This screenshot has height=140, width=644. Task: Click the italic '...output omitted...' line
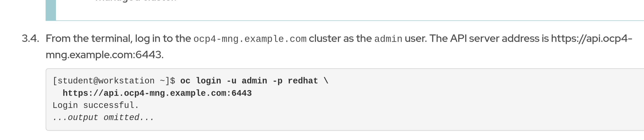pyautogui.click(x=103, y=117)
